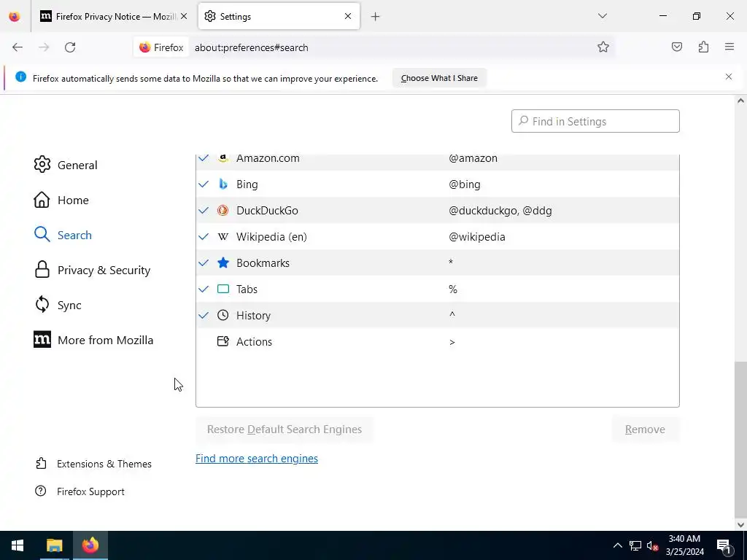This screenshot has width=747, height=560.
Task: Close the Firefox Privacy Notice tab
Action: (184, 16)
